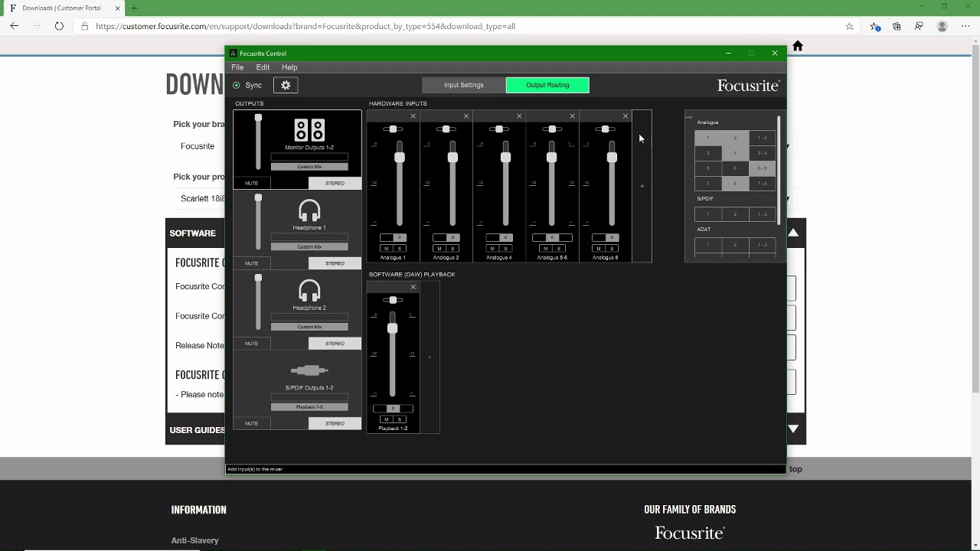Select Analogue input pair 3-4 in the picker
This screenshot has height=551, width=980.
coord(762,153)
